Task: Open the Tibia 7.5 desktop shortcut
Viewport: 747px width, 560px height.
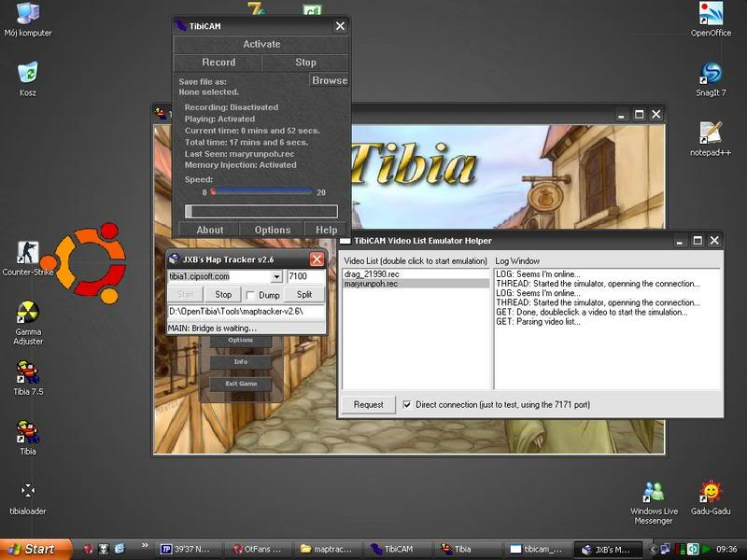Action: [x=28, y=377]
